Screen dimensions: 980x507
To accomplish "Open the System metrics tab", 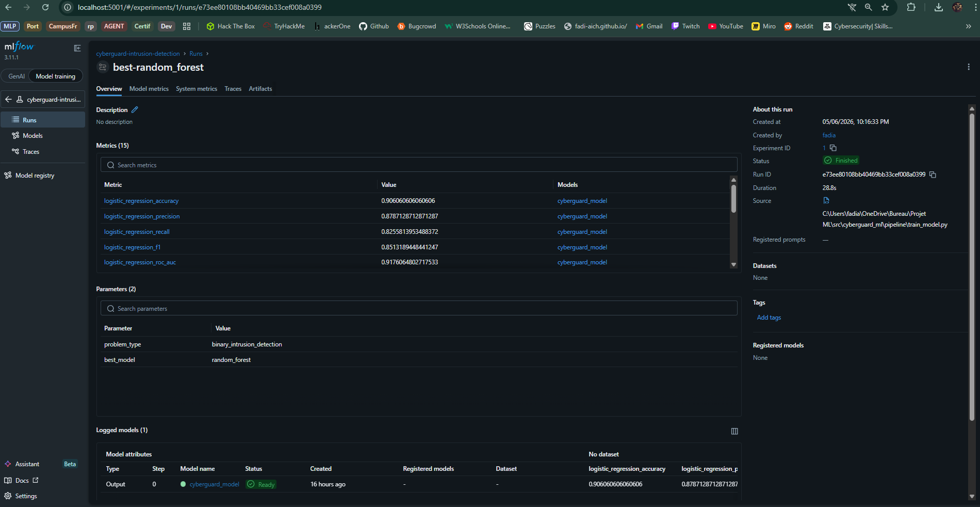I will 197,89.
